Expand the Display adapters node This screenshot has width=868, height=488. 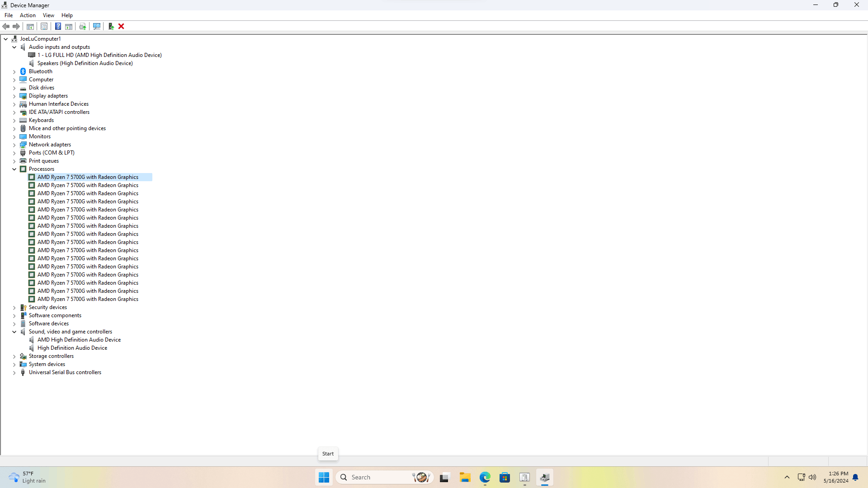point(14,96)
